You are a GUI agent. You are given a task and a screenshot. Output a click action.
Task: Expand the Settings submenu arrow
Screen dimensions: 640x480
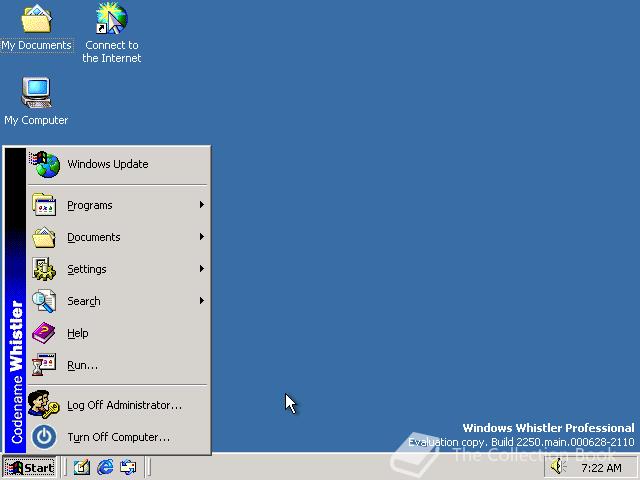(202, 269)
